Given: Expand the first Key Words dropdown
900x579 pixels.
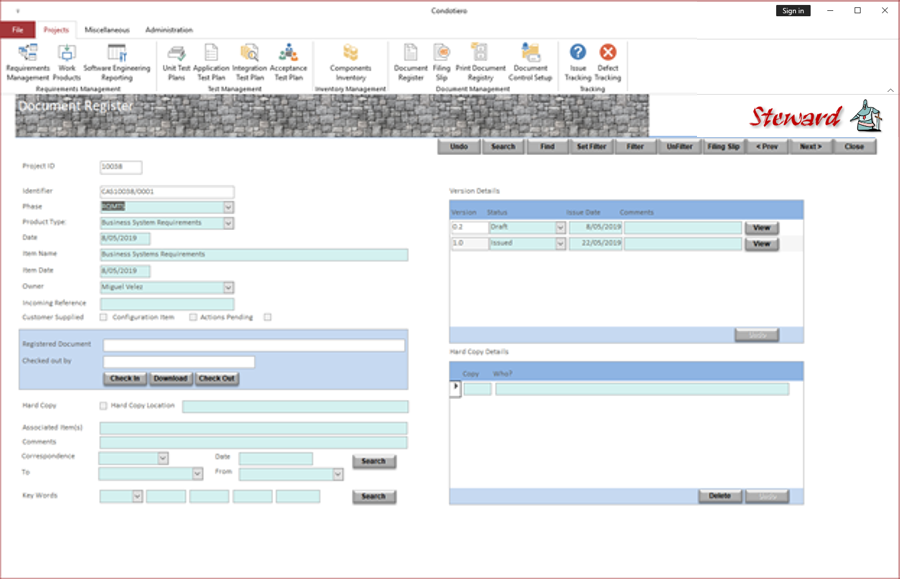Looking at the screenshot, I should coord(137,496).
